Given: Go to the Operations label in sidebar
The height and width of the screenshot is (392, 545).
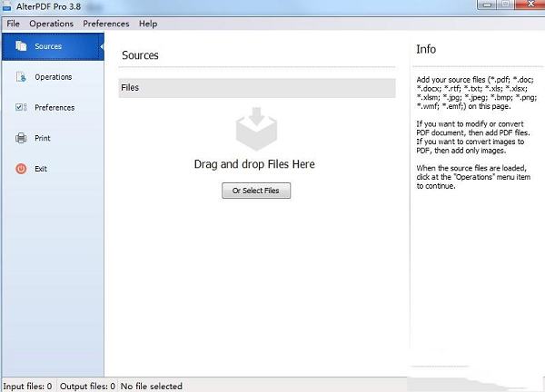Looking at the screenshot, I should pos(54,77).
